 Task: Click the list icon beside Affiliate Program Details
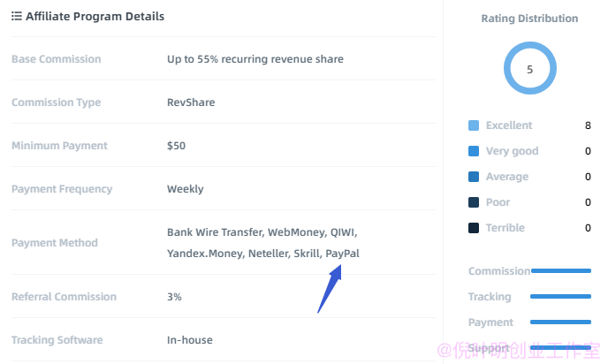(16, 16)
